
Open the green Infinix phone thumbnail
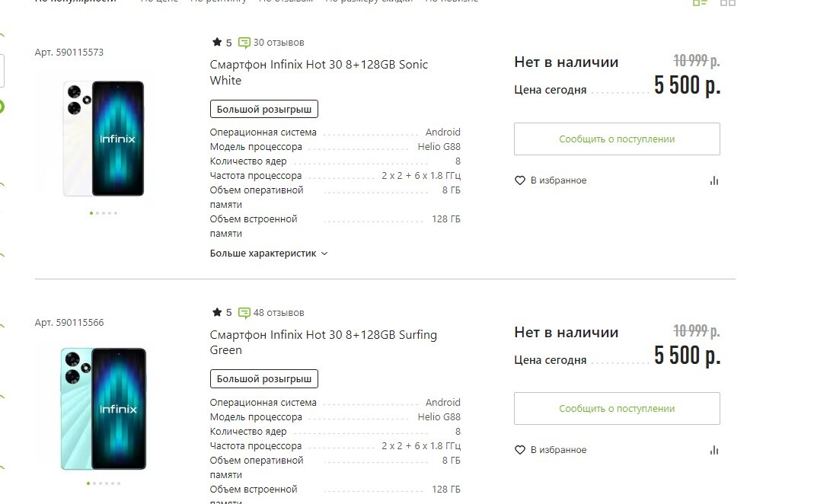coord(104,408)
